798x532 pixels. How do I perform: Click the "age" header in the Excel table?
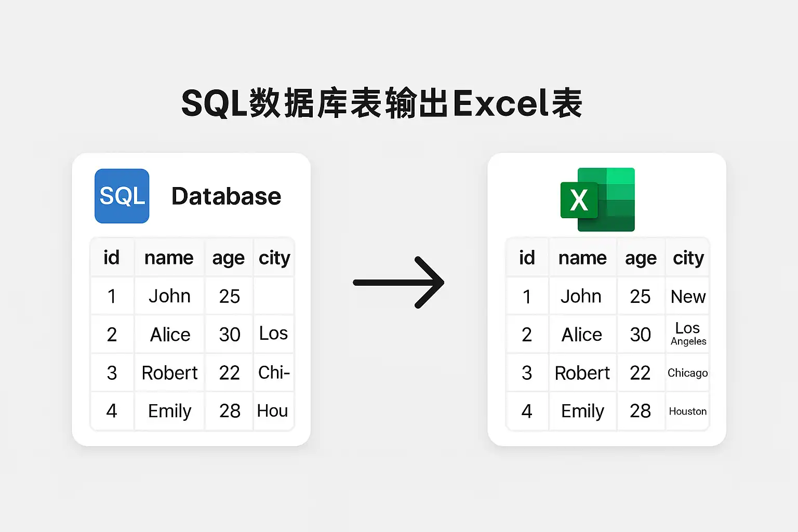(641, 258)
